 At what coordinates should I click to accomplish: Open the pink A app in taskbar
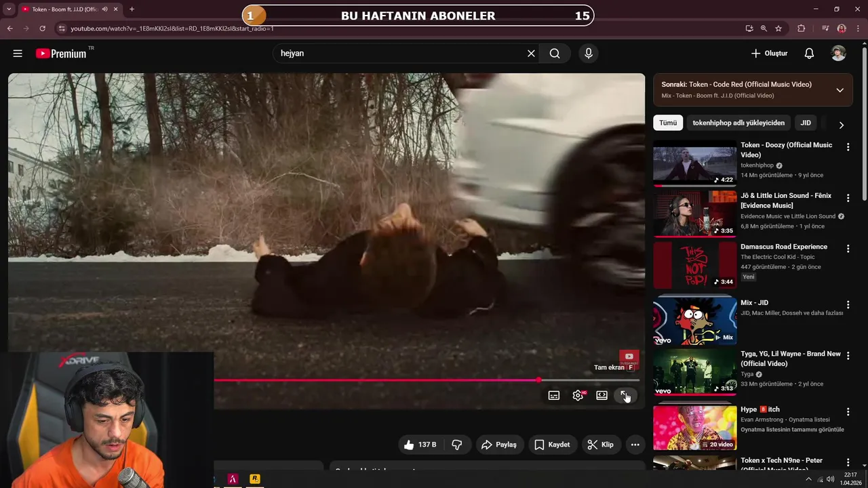pyautogui.click(x=233, y=479)
